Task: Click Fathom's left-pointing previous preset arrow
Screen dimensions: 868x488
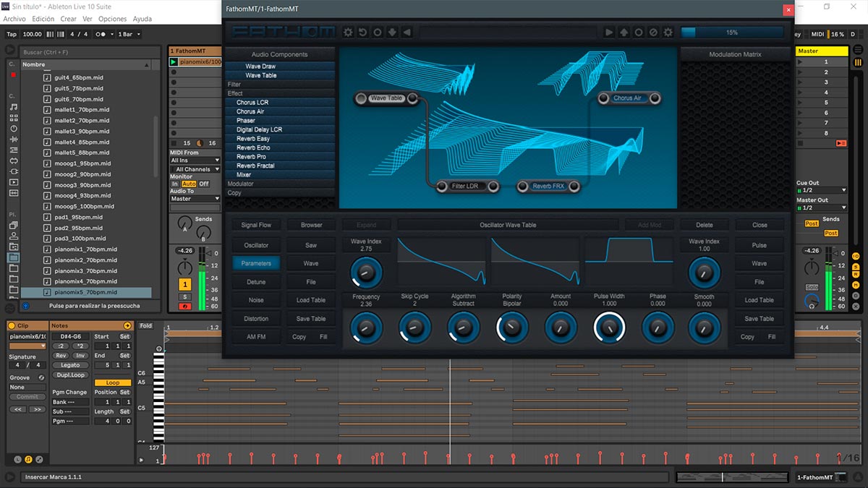Action: tap(407, 32)
